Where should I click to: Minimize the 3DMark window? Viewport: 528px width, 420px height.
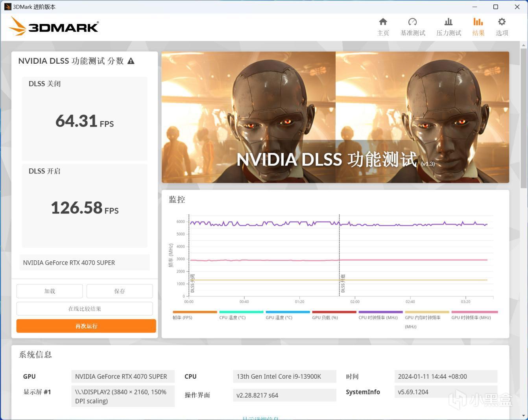(x=474, y=7)
